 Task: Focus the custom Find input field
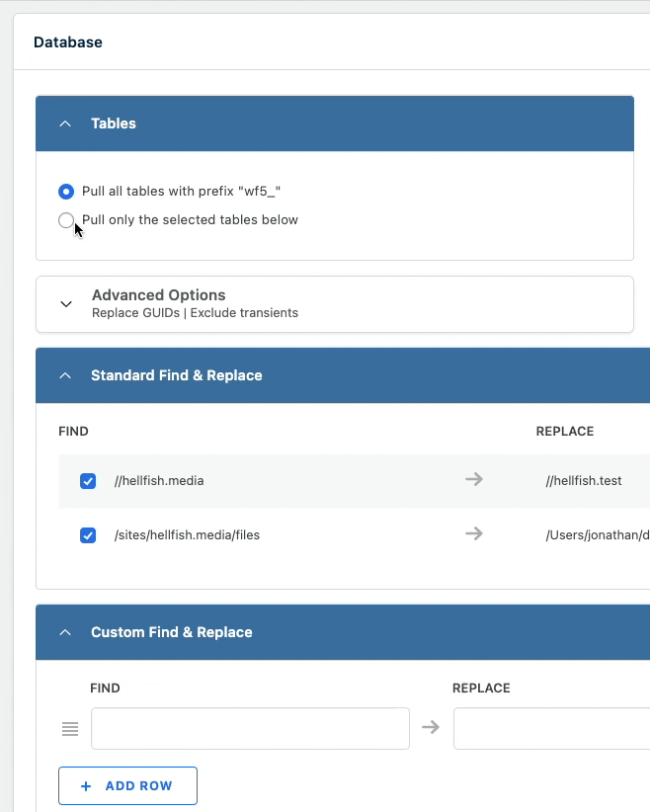coord(250,729)
